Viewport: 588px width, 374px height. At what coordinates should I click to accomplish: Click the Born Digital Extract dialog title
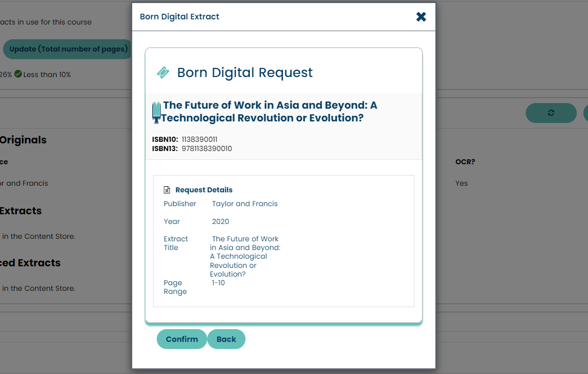click(x=180, y=17)
